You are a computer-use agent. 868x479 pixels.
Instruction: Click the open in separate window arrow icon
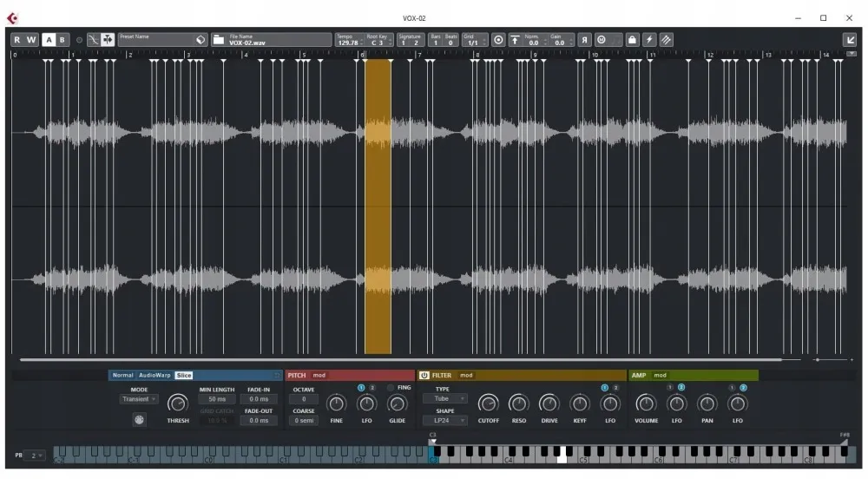click(850, 40)
